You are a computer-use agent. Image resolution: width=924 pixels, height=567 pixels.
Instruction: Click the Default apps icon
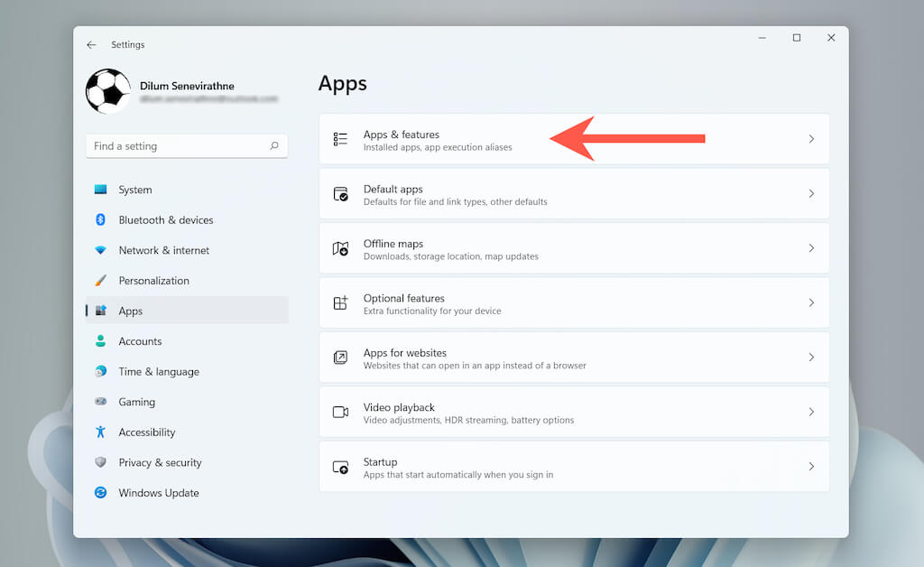(x=340, y=194)
